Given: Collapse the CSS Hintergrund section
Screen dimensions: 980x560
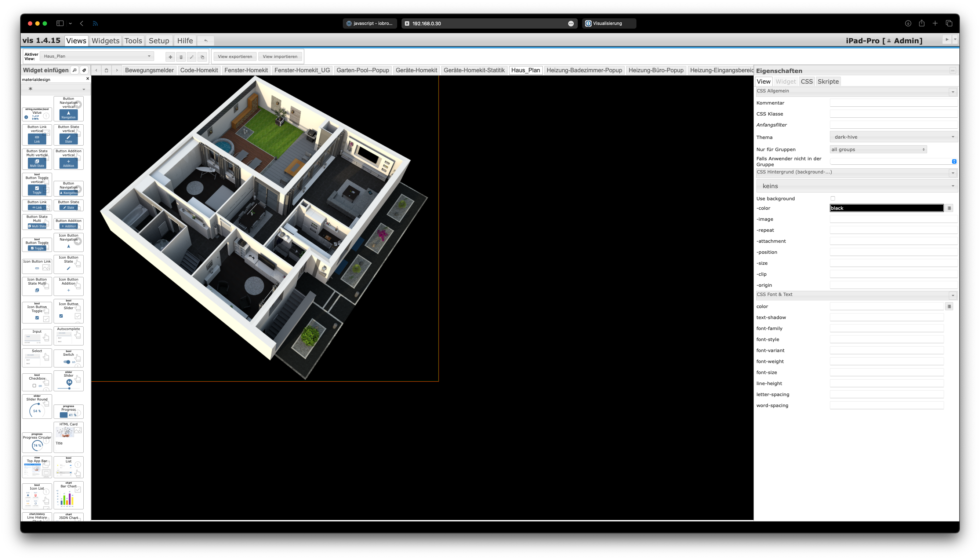Looking at the screenshot, I should pos(953,173).
